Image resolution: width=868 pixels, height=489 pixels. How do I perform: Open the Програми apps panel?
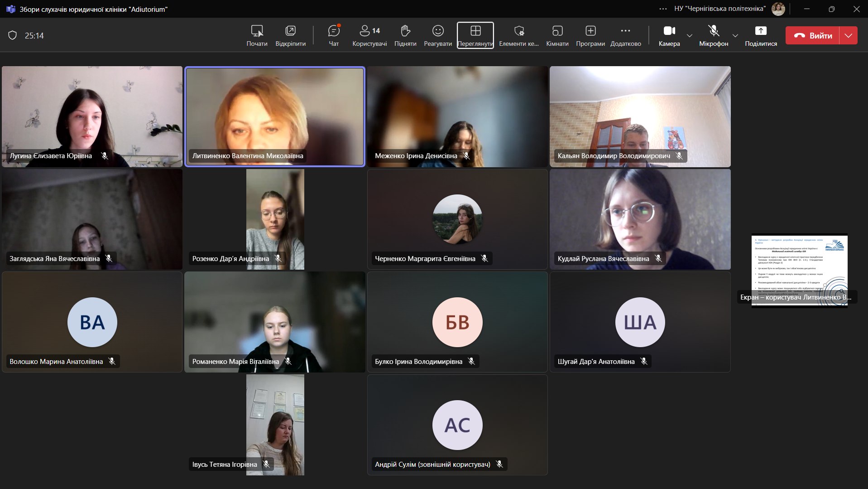[x=590, y=35]
